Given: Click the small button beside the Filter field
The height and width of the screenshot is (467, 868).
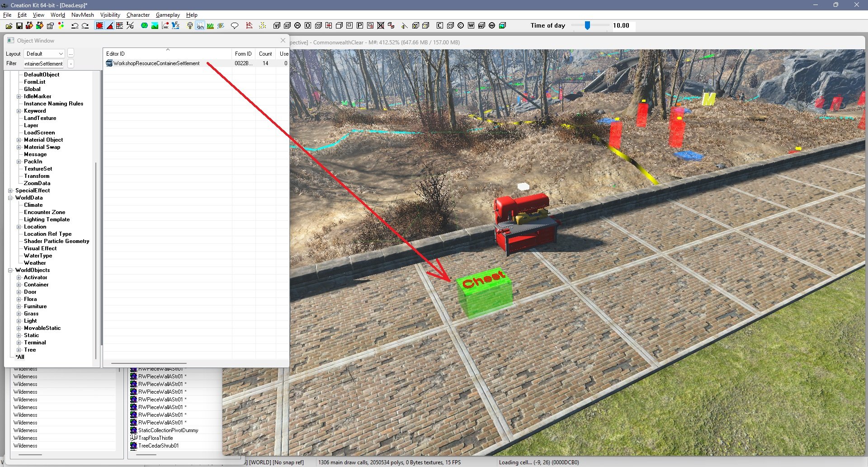Looking at the screenshot, I should click(71, 64).
